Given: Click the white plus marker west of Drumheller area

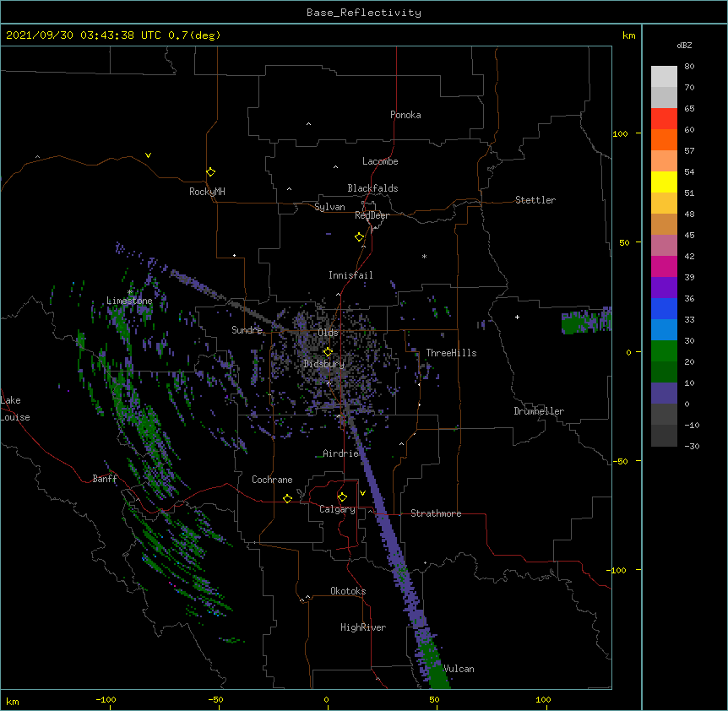Looking at the screenshot, I should point(517,317).
